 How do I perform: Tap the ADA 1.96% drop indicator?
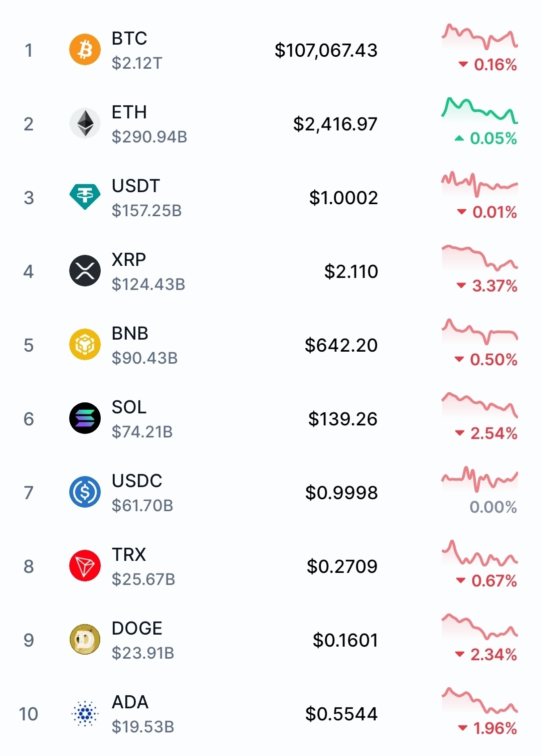coord(487,728)
